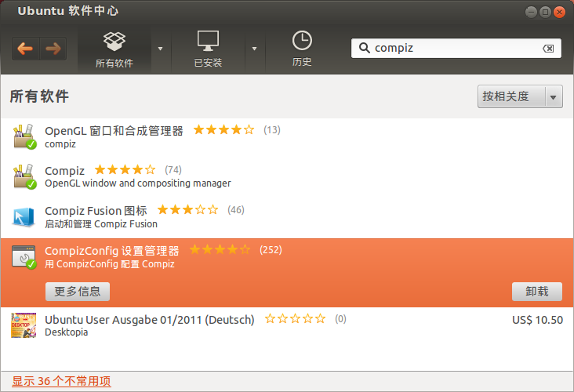Click the magnifier icon in the search box
This screenshot has width=574, height=392.
[365, 48]
